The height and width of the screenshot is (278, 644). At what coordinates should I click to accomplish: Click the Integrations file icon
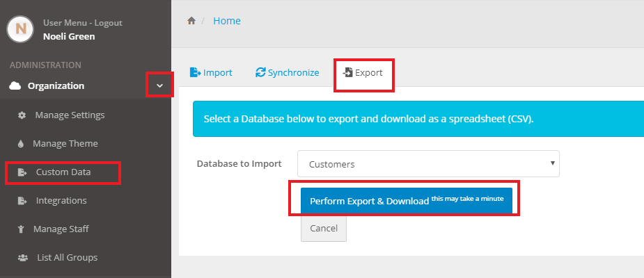point(22,201)
